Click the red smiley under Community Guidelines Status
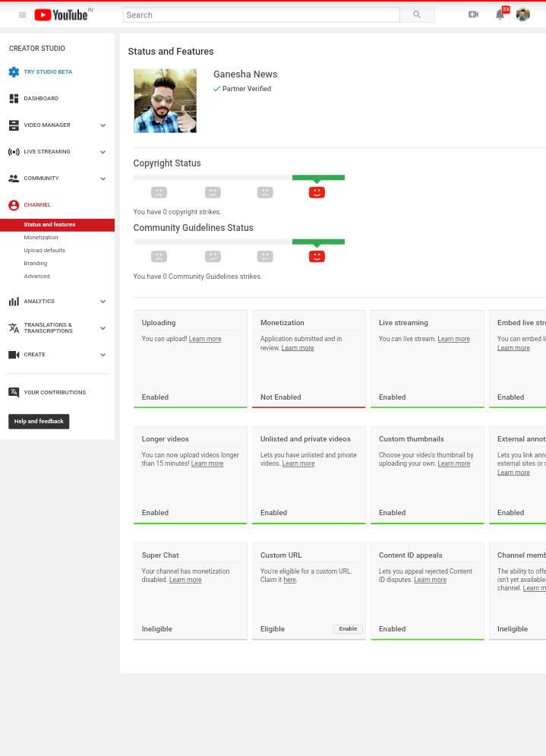Viewport: 546px width, 756px height. pos(317,256)
